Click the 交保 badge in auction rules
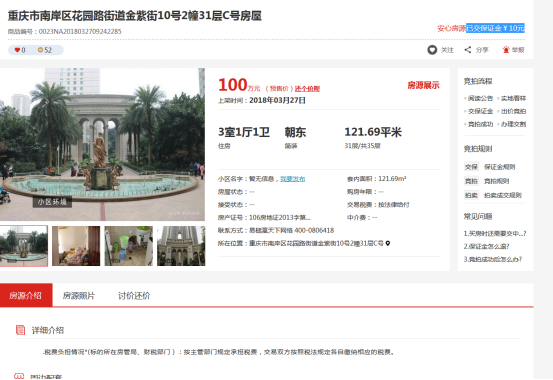This screenshot has width=553, height=380. click(x=471, y=167)
